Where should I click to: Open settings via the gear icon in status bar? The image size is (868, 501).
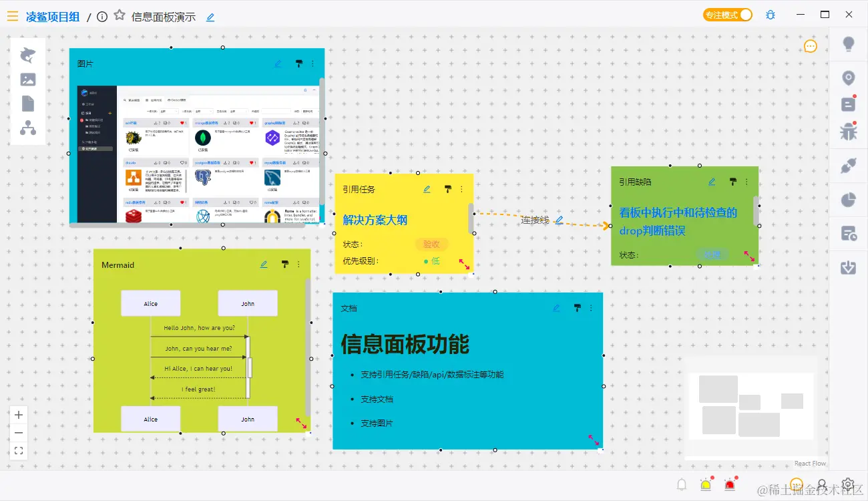pyautogui.click(x=848, y=484)
